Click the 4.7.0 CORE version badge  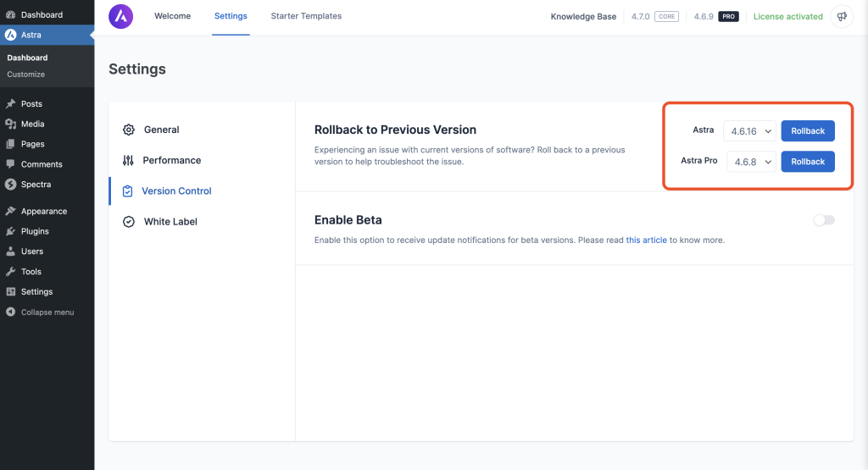[x=655, y=17]
